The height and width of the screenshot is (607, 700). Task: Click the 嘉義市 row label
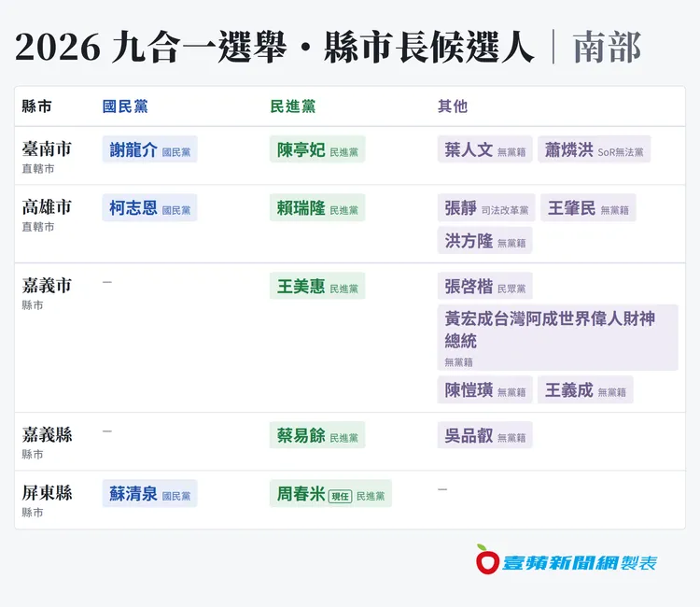[47, 286]
